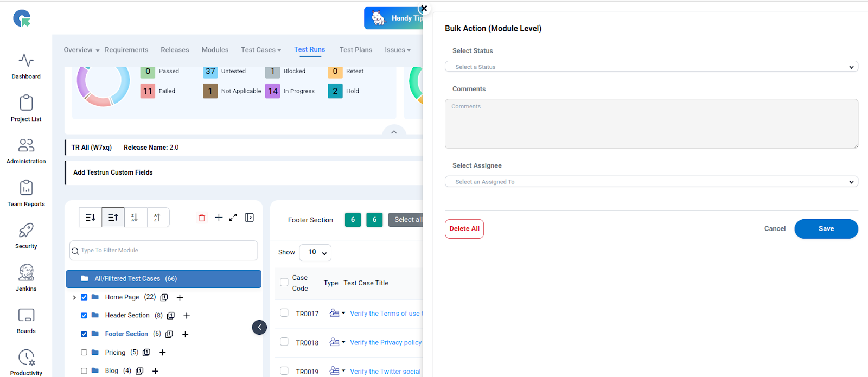Click the plus icon next to Header Section

[x=187, y=316]
